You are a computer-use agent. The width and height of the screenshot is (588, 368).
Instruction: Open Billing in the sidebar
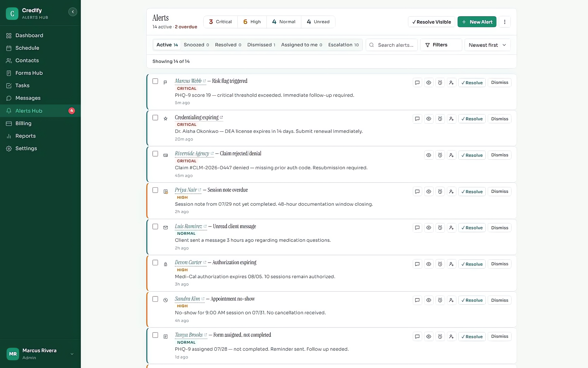pos(40,123)
